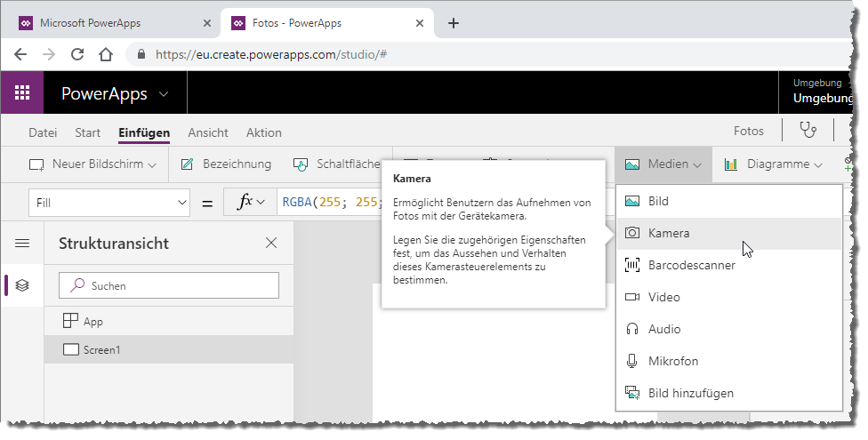Open the Fill property dropdown

pos(109,203)
